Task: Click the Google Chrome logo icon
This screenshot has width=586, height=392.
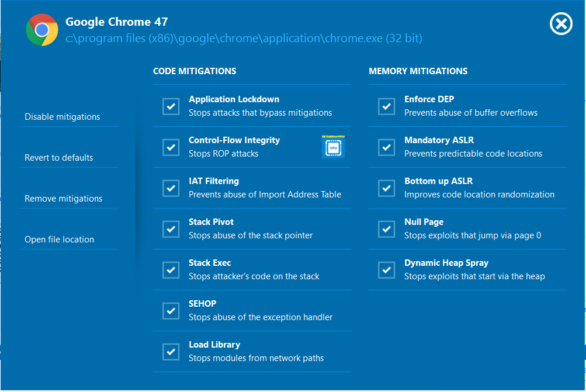Action: tap(41, 30)
